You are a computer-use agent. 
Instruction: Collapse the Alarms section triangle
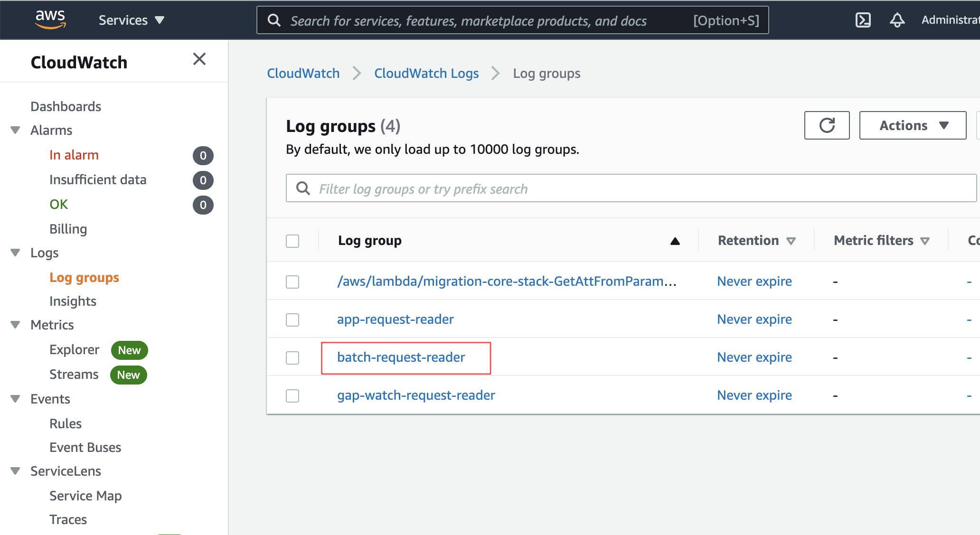(15, 130)
